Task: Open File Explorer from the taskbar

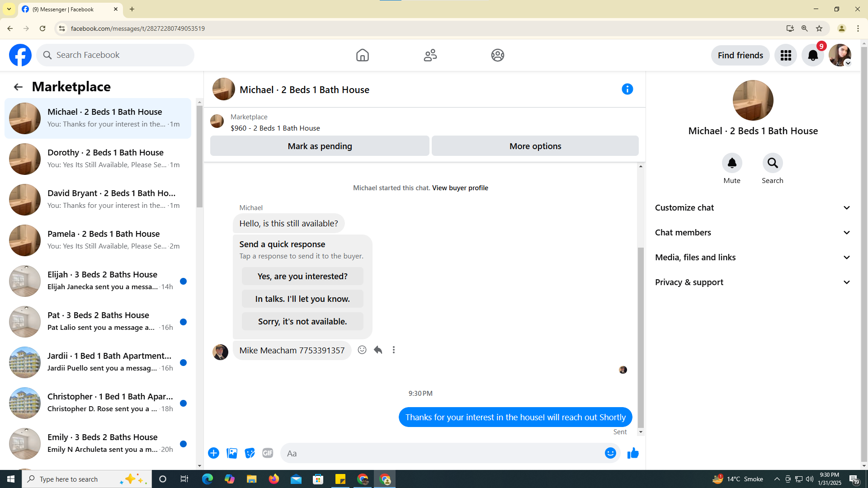Action: point(252,479)
